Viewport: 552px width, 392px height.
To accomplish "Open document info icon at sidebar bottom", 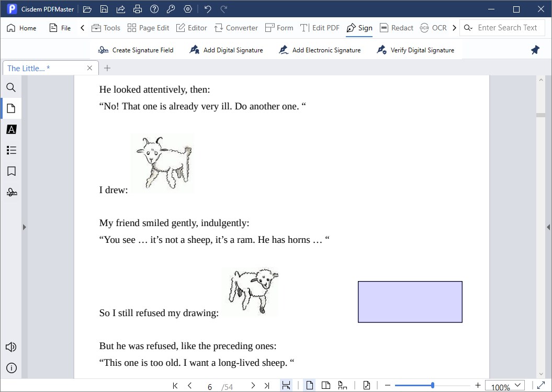I will coord(12,368).
